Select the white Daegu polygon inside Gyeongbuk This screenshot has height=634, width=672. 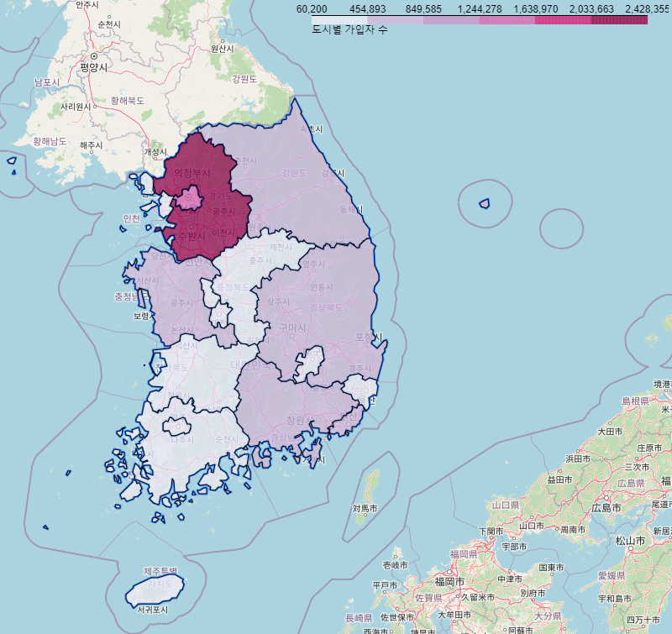[309, 364]
